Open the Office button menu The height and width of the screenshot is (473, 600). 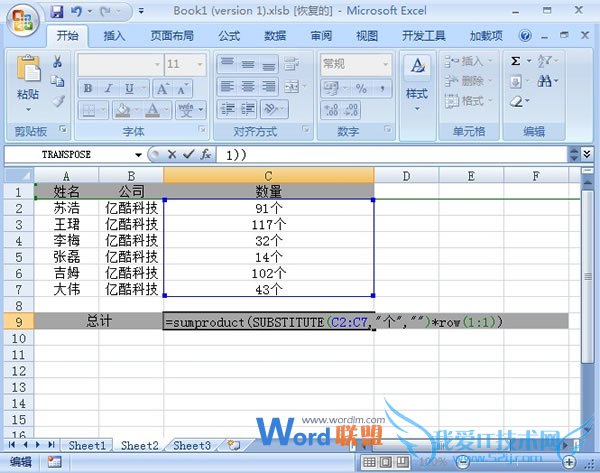(x=22, y=19)
